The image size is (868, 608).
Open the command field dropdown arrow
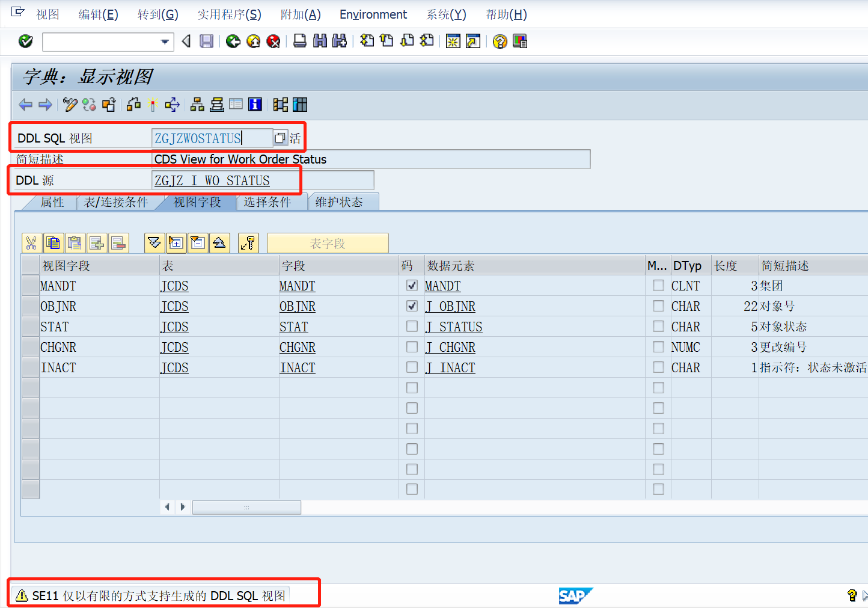click(164, 42)
